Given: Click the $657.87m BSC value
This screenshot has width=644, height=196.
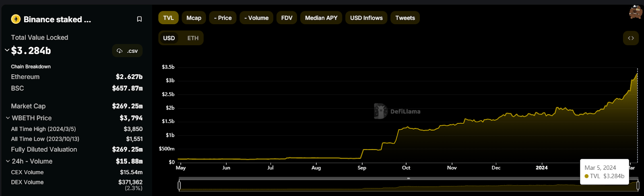Looking at the screenshot, I should pos(127,88).
